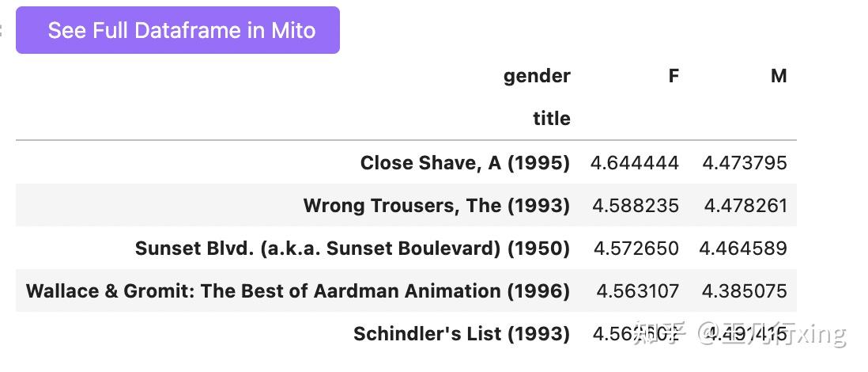
Task: Click the cell showing 4.385075
Action: [744, 291]
